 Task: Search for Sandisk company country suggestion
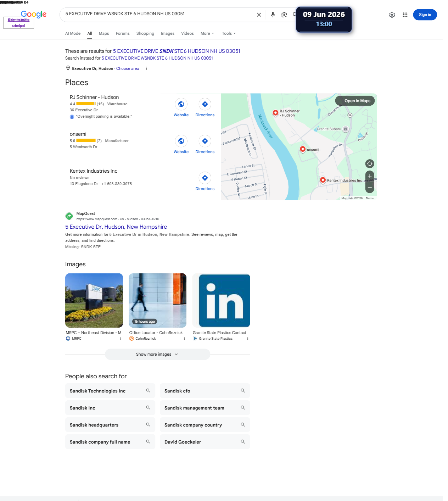click(x=205, y=425)
